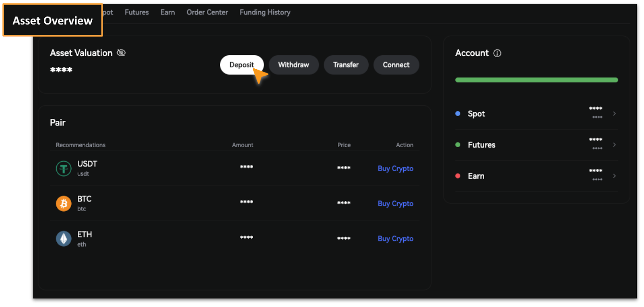Click the BTC pair name
This screenshot has height=307, width=644.
pos(84,199)
